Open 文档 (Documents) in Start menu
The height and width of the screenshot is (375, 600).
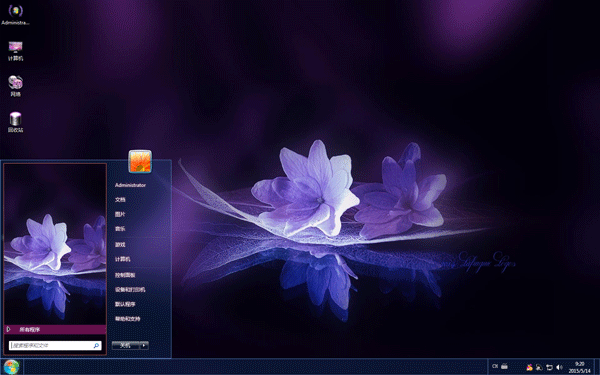(120, 200)
